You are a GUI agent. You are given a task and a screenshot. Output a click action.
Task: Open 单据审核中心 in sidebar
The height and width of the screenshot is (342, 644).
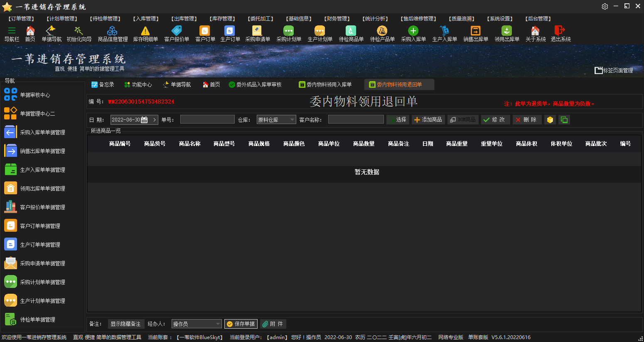coord(27,95)
